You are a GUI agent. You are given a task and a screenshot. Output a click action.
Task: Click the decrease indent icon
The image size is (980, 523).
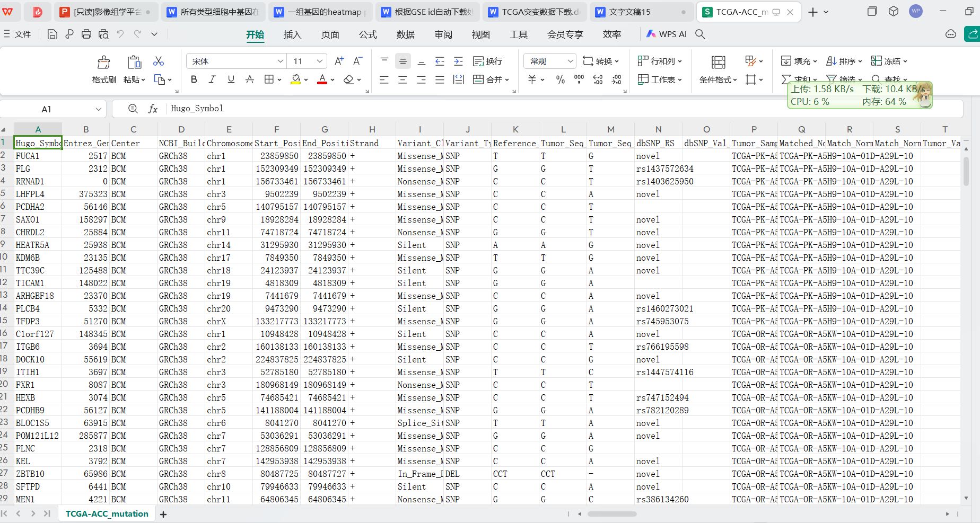click(x=440, y=61)
